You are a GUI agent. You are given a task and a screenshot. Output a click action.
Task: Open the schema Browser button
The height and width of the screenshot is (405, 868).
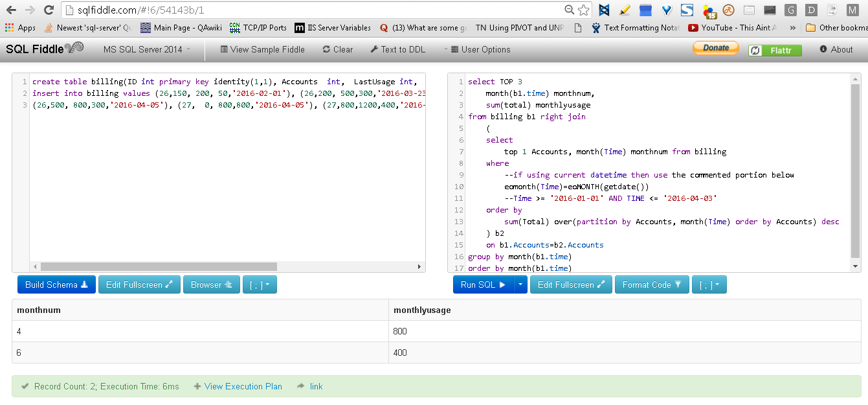pos(212,284)
